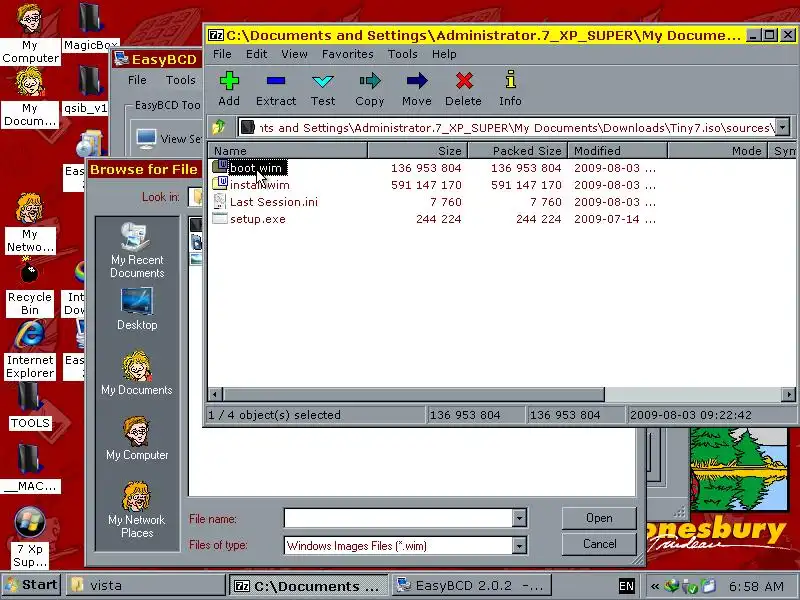Go to My Documents in places bar
The width and height of the screenshot is (800, 600).
point(137,373)
